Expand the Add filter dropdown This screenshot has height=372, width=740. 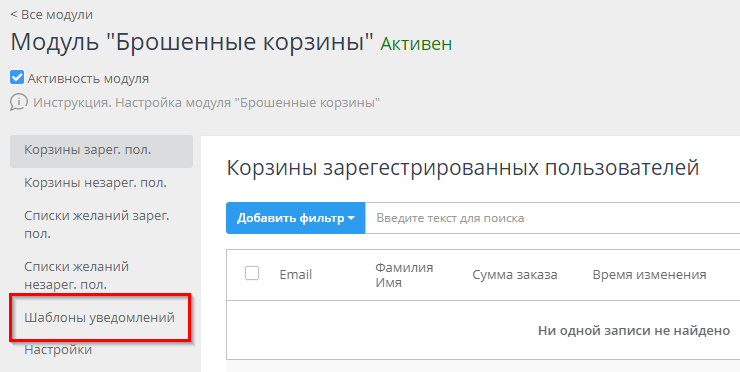click(x=295, y=218)
